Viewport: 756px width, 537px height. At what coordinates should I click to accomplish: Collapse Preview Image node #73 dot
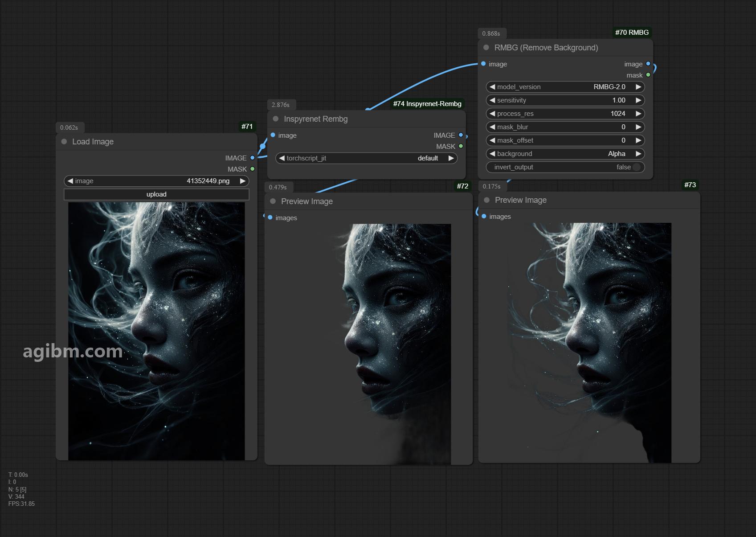[x=487, y=200]
